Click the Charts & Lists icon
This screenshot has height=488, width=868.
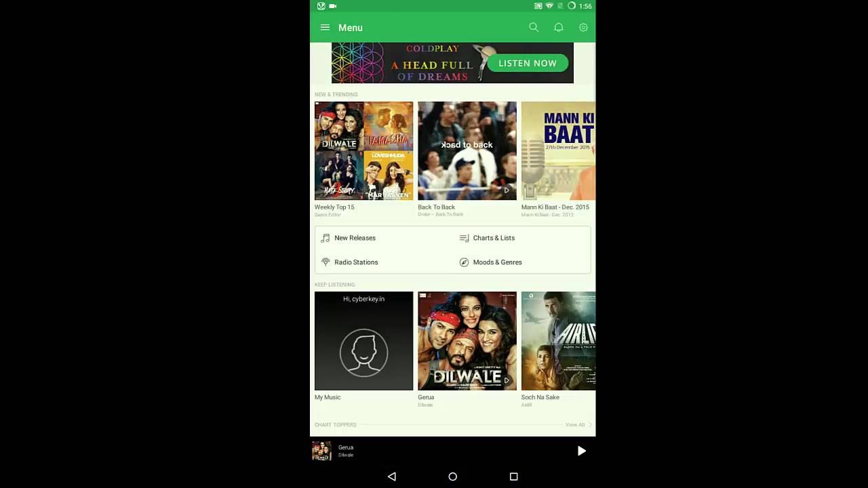[x=464, y=238]
